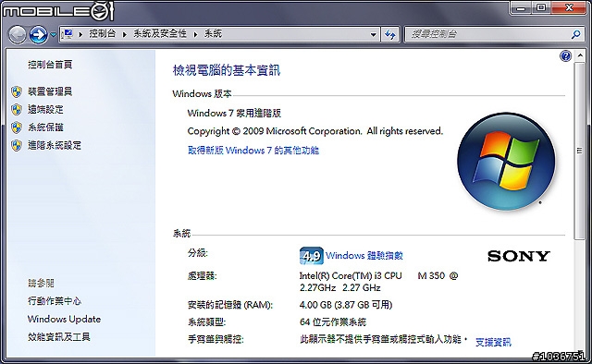Select 系統及安全性 breadcrumb in address bar
The image size is (592, 364).
point(160,34)
